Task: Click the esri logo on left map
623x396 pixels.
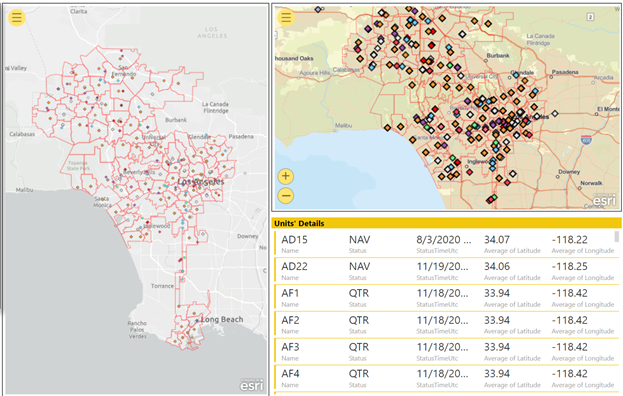Action: tap(252, 385)
